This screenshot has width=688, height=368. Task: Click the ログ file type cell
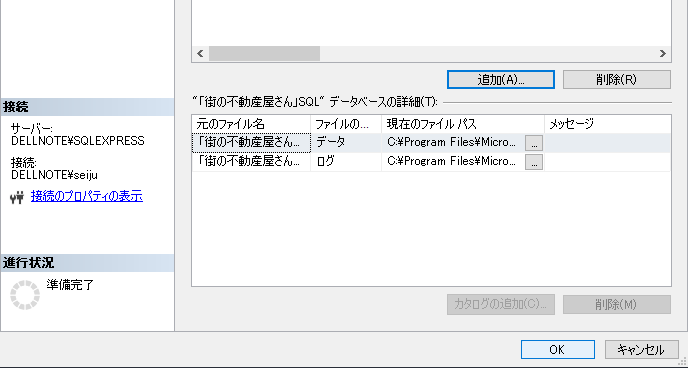click(x=346, y=162)
